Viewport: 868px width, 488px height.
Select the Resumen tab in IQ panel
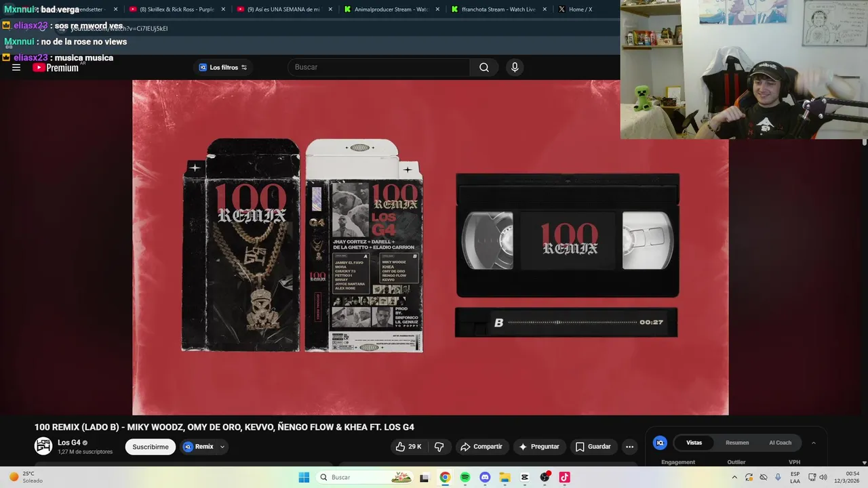coord(737,443)
